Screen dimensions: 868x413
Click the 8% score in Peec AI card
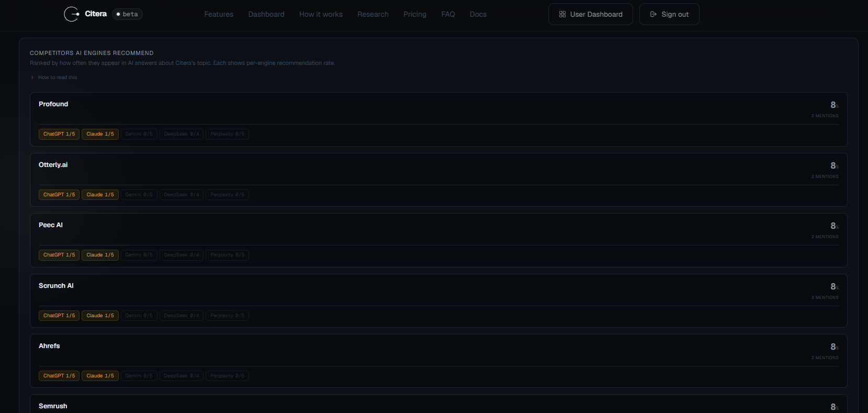[x=835, y=226]
